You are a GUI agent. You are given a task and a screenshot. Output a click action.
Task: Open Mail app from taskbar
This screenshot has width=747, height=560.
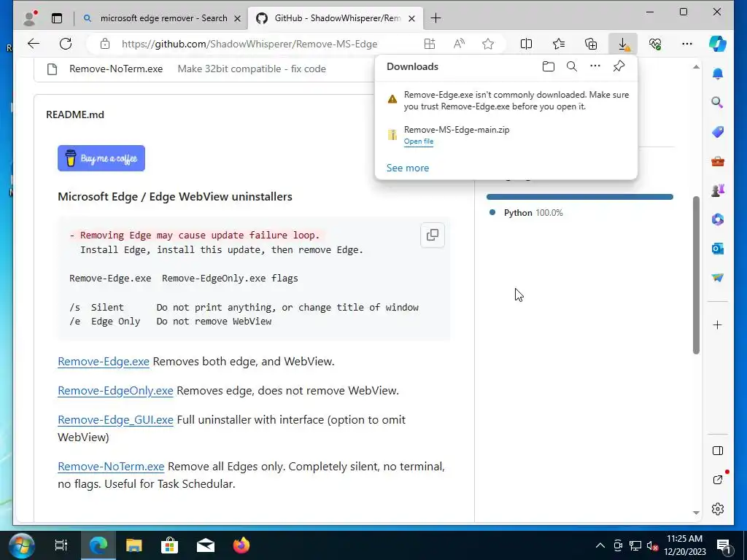tap(205, 545)
